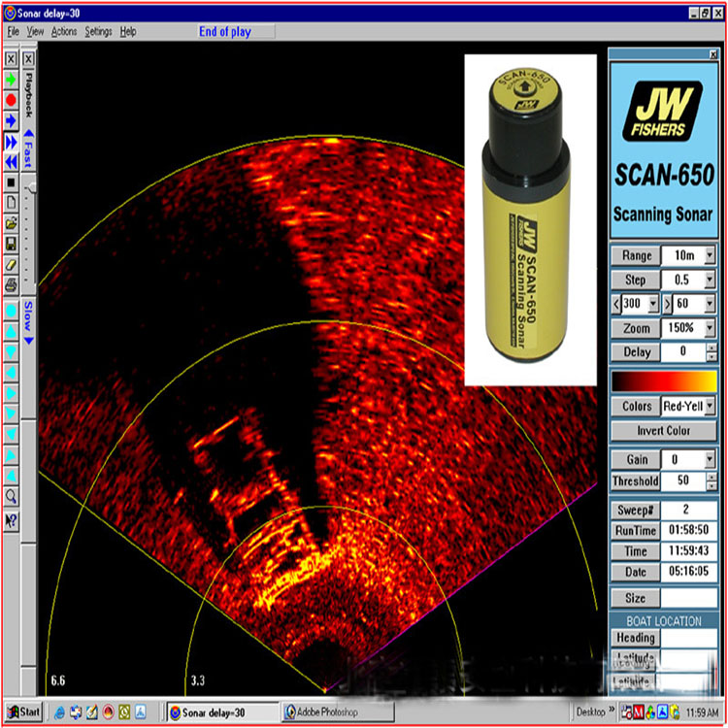
Task: Open the Zoom dropdown set to 150%
Action: (x=711, y=328)
